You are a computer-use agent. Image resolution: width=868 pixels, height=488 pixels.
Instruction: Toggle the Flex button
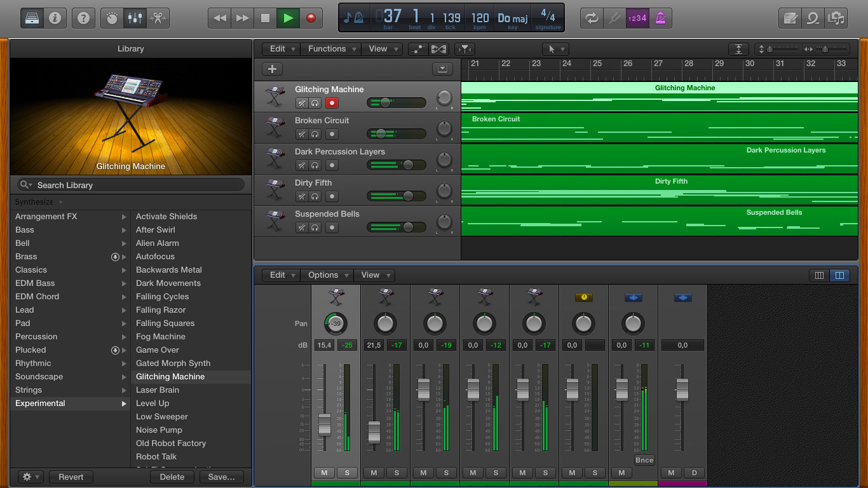[438, 49]
